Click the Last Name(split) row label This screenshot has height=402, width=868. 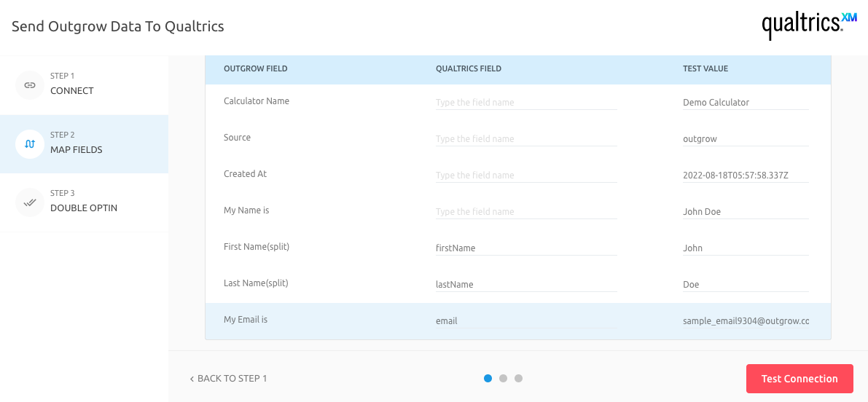pos(256,283)
